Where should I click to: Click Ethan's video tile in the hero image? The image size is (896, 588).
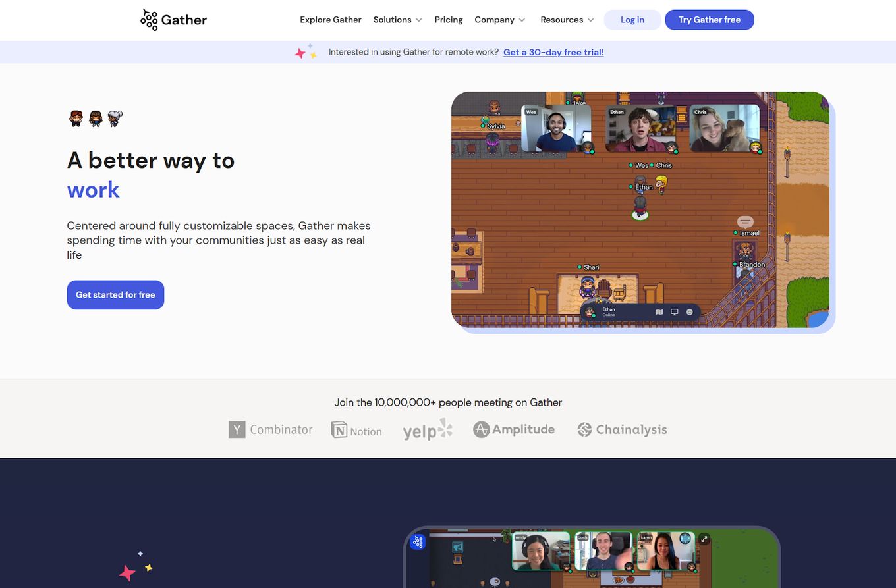tap(640, 128)
